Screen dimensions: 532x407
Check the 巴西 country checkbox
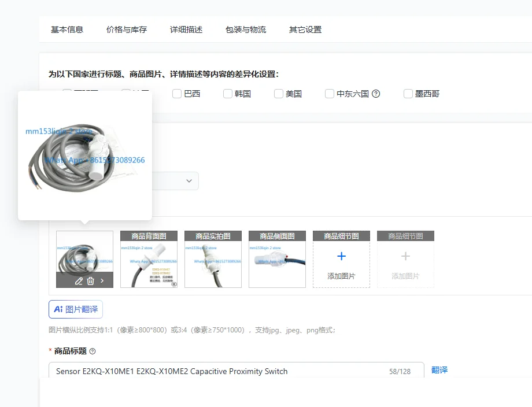(x=177, y=94)
